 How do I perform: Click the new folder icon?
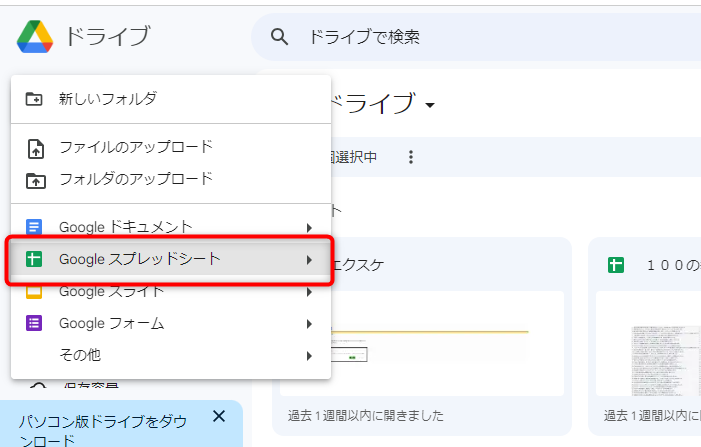pos(34,99)
